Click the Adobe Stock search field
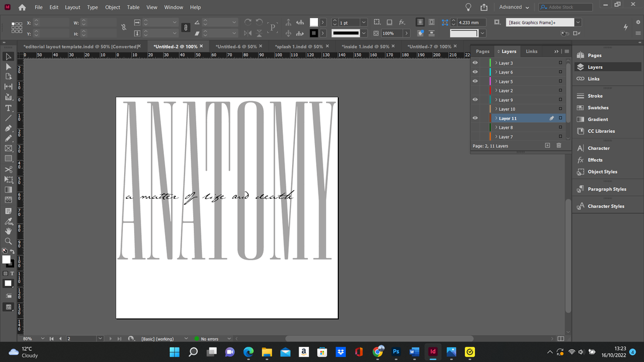The width and height of the screenshot is (644, 362). pos(566,7)
